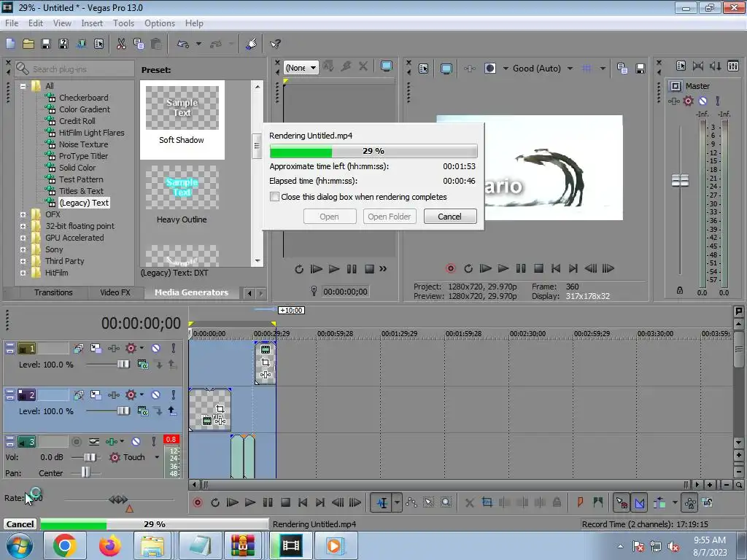Check Close this dialog box when rendering completes

[274, 197]
